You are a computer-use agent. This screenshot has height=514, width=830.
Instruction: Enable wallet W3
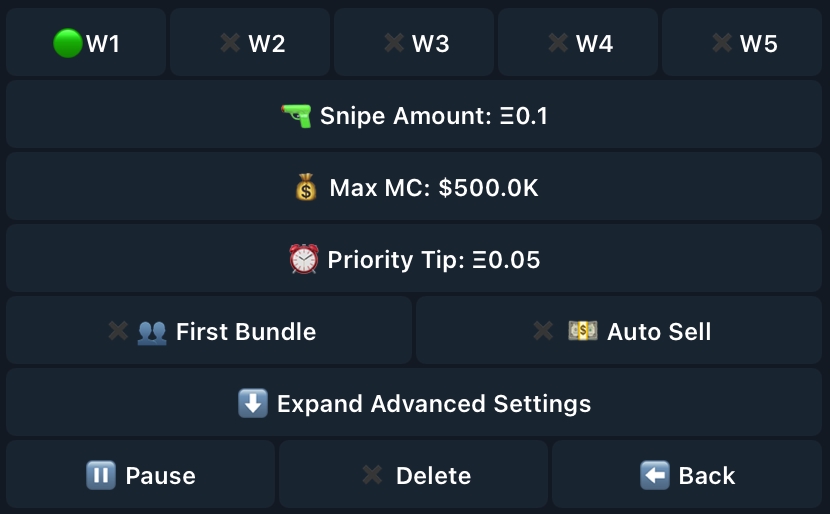pos(414,42)
